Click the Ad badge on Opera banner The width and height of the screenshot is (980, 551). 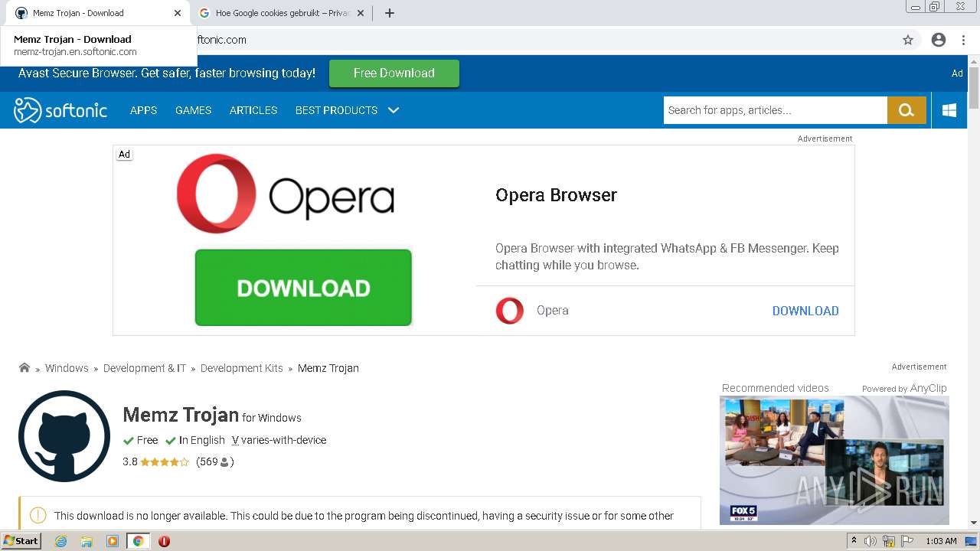pyautogui.click(x=124, y=154)
